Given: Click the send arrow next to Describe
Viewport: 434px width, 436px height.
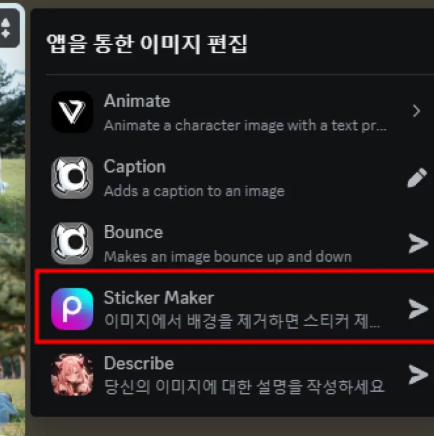Looking at the screenshot, I should [418, 374].
